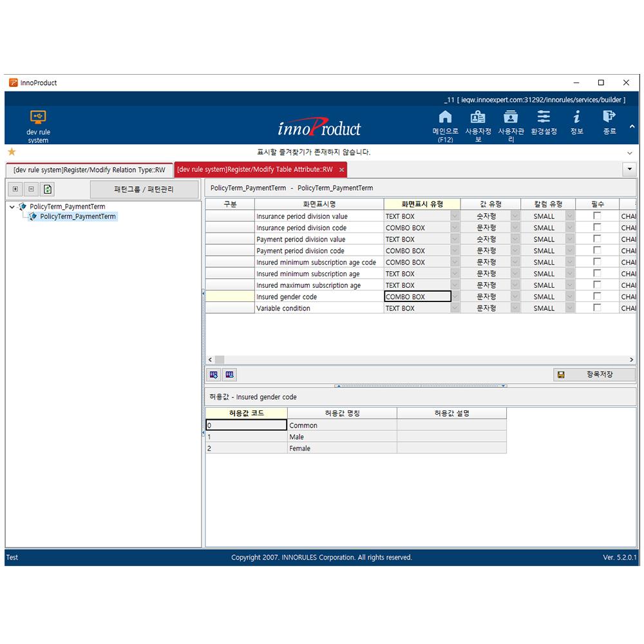Refresh the pattern tree with the refresh icon
This screenshot has width=644, height=644.
pos(47,189)
